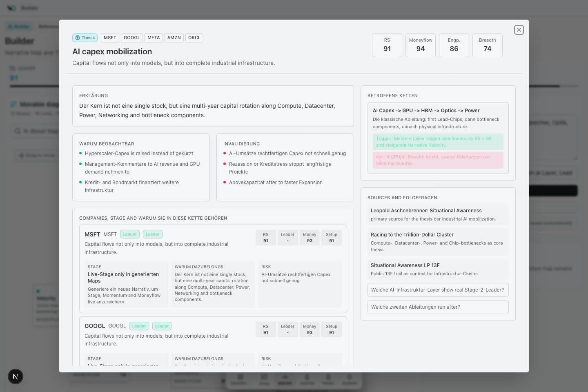Close the AI capex mobilization dialog
This screenshot has width=588, height=392.
[x=519, y=30]
